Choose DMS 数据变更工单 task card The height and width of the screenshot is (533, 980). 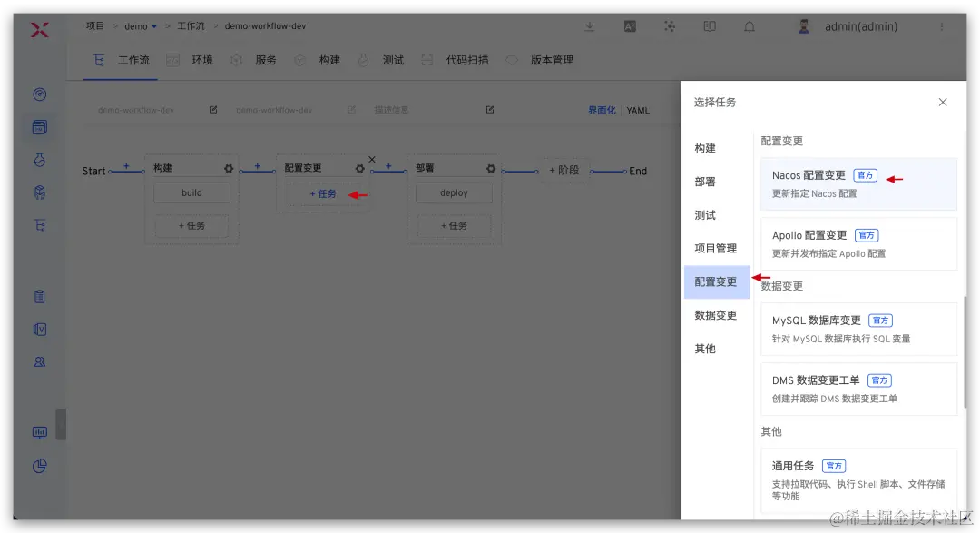pyautogui.click(x=858, y=390)
